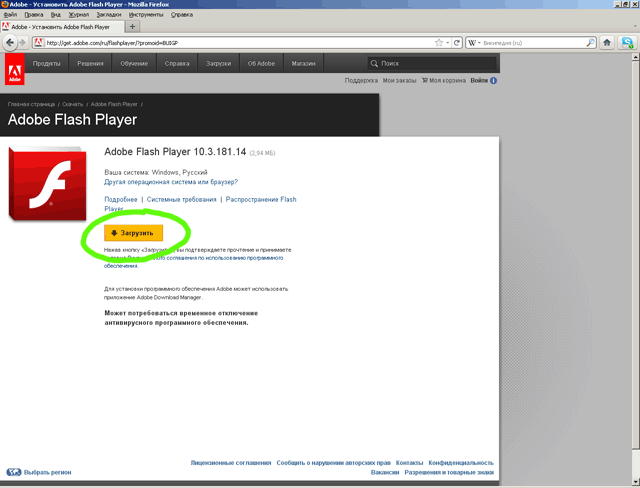This screenshot has height=488, width=640.
Task: Click the Войти sign-in link
Action: coord(478,80)
